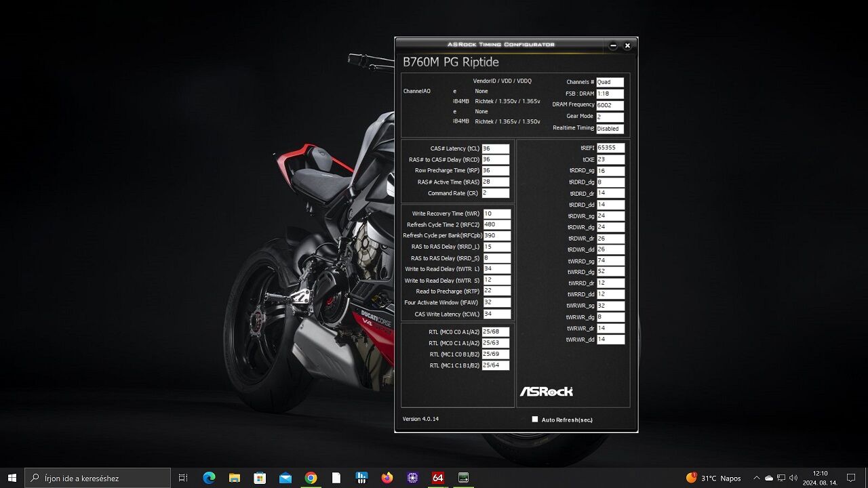Click the 'Version 4.0.14' label
Screen dimensions: 868x488
click(x=420, y=419)
